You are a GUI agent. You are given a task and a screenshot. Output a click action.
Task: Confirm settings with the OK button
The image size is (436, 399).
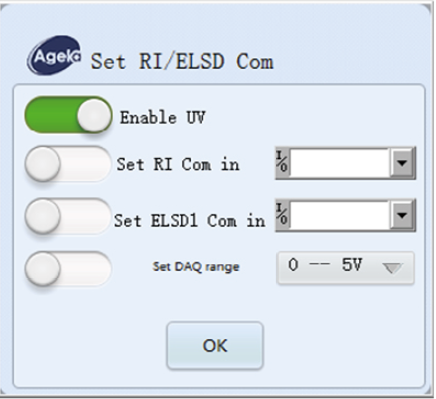[215, 345]
